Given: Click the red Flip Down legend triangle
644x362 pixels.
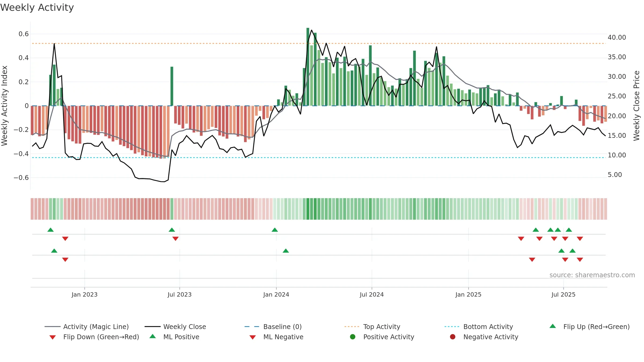Looking at the screenshot, I should pyautogui.click(x=53, y=337).
